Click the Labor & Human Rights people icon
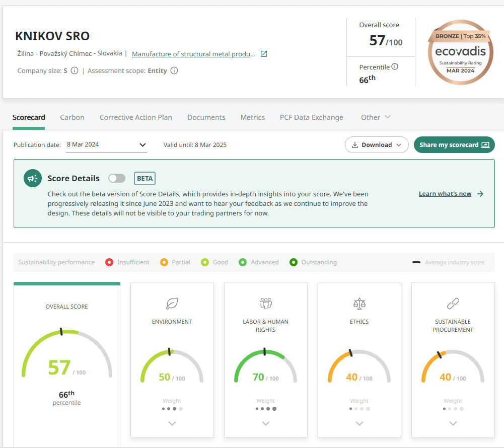Screen dimensions: 504x448 (265, 304)
